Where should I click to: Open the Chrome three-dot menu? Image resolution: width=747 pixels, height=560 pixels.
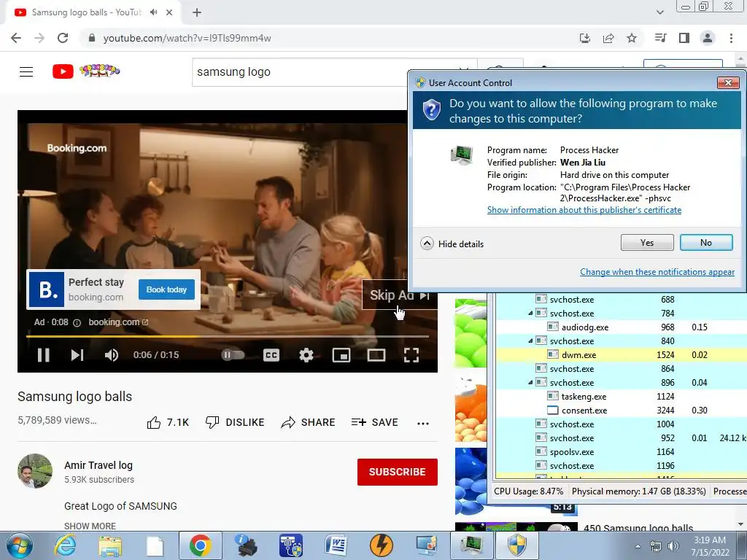tap(731, 38)
